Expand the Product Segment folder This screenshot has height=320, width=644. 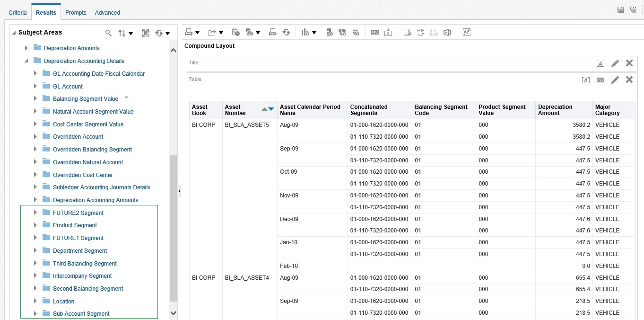pyautogui.click(x=35, y=225)
